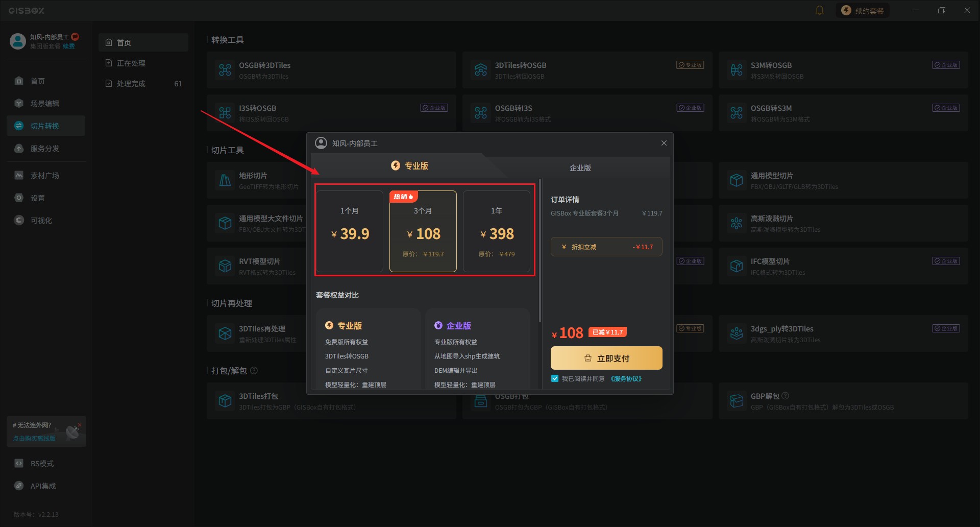The width and height of the screenshot is (980, 527).
Task: Open 场景编辑 in the sidebar
Action: tap(46, 103)
